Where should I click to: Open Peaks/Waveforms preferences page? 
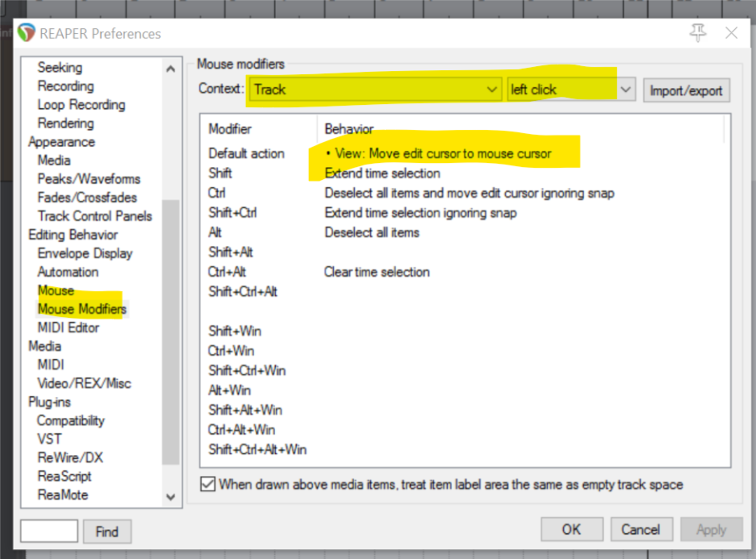pyautogui.click(x=89, y=179)
